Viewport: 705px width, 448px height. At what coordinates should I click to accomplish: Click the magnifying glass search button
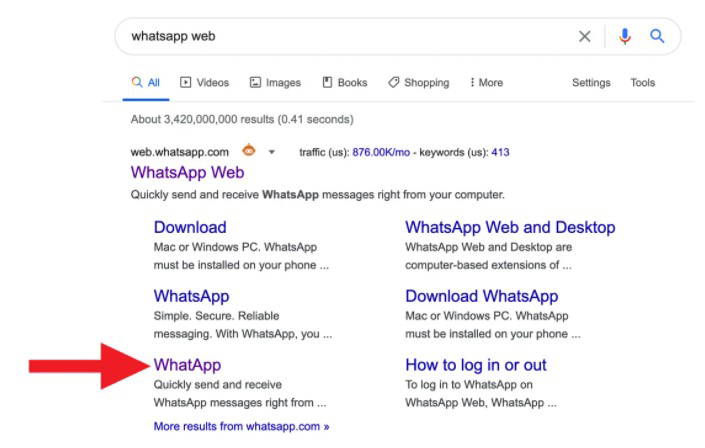click(657, 37)
